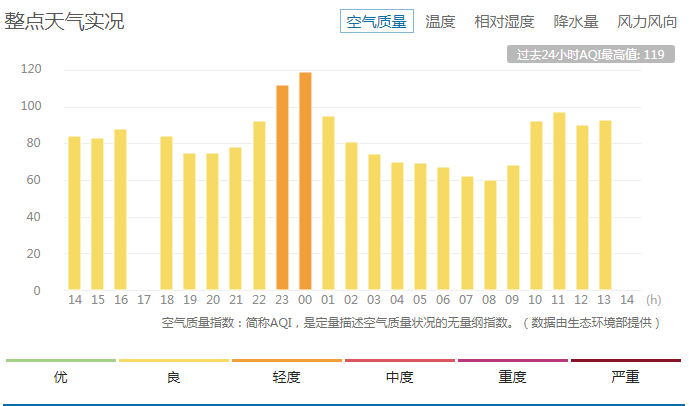Click the bar for hour 16
The width and height of the screenshot is (689, 406).
coord(120,210)
